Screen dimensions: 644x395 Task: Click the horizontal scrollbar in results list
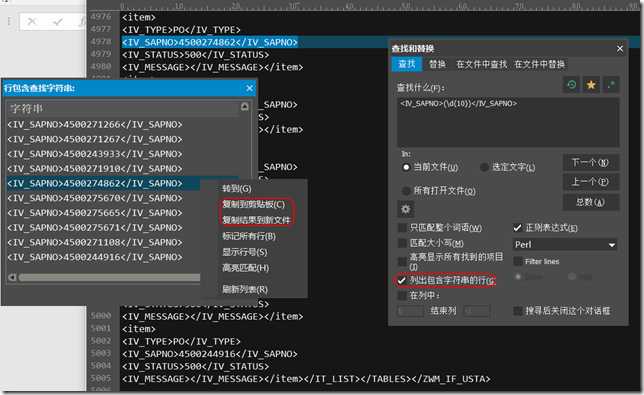tap(109, 278)
